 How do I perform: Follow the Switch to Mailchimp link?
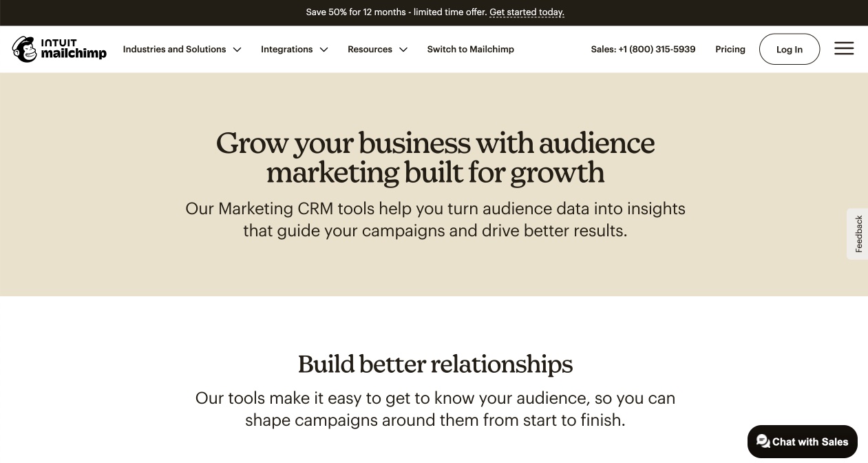tap(471, 49)
